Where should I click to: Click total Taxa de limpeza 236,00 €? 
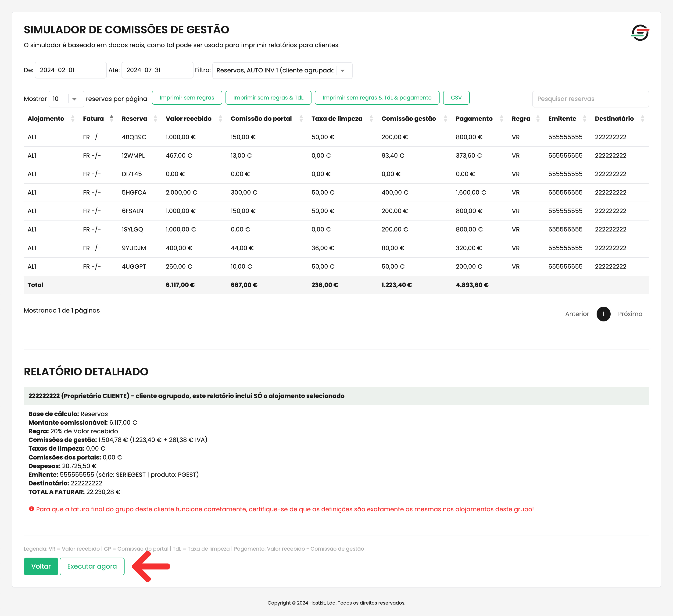325,285
